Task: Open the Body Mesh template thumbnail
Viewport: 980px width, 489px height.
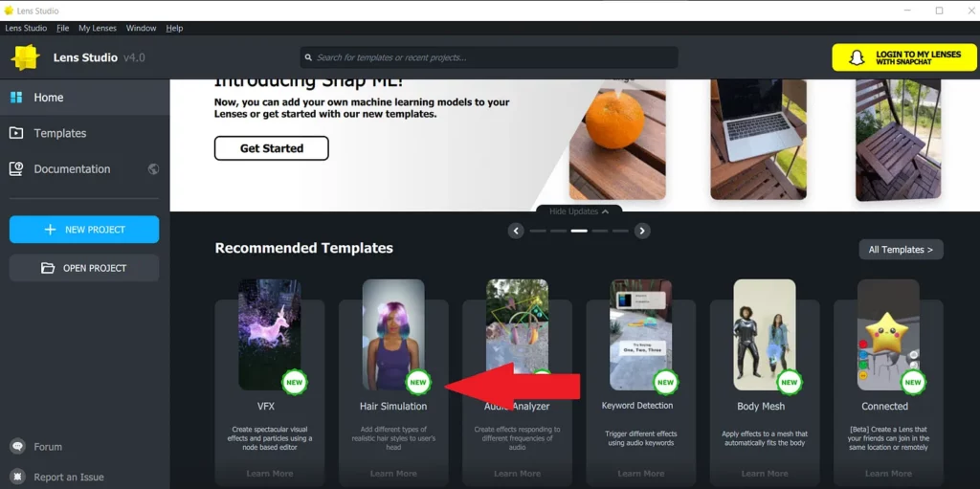Action: (x=765, y=335)
